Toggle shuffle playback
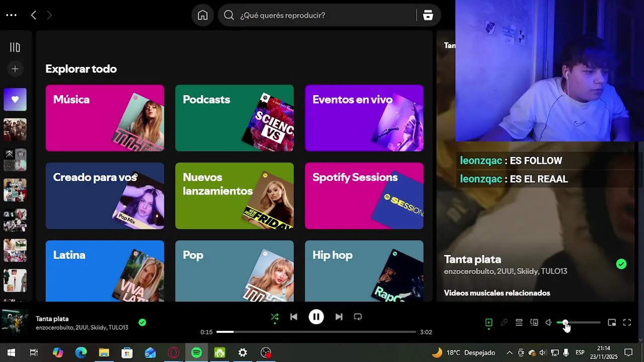This screenshot has width=644, height=362. 275,317
